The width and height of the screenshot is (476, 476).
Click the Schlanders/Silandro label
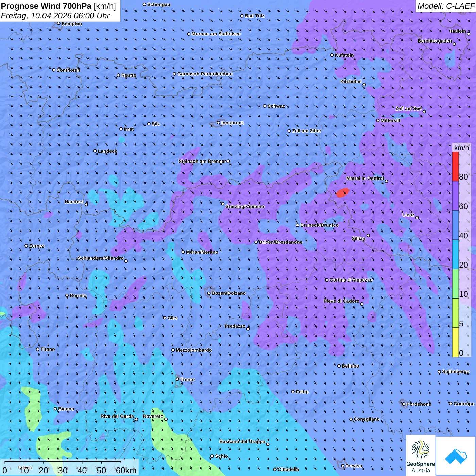tap(101, 258)
